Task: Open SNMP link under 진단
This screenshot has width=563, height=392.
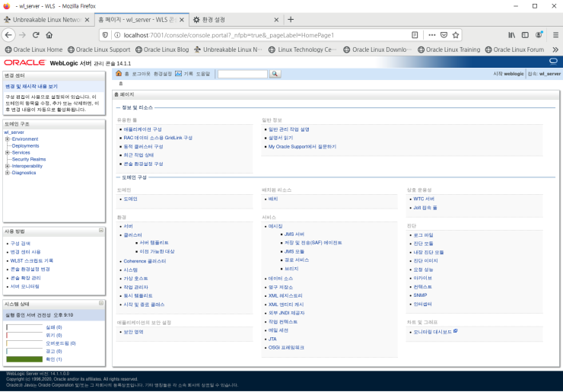Action: point(420,295)
